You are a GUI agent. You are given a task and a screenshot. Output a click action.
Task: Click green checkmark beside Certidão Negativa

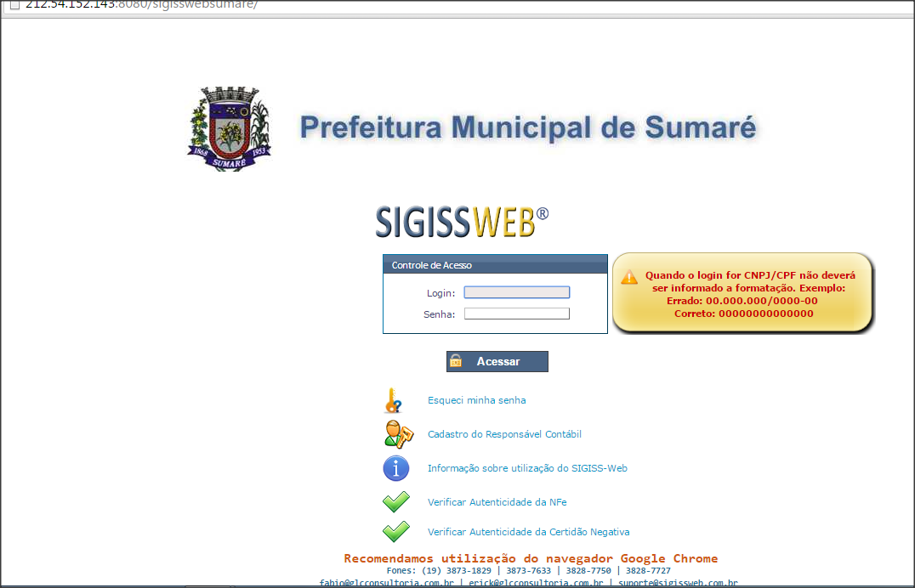396,531
